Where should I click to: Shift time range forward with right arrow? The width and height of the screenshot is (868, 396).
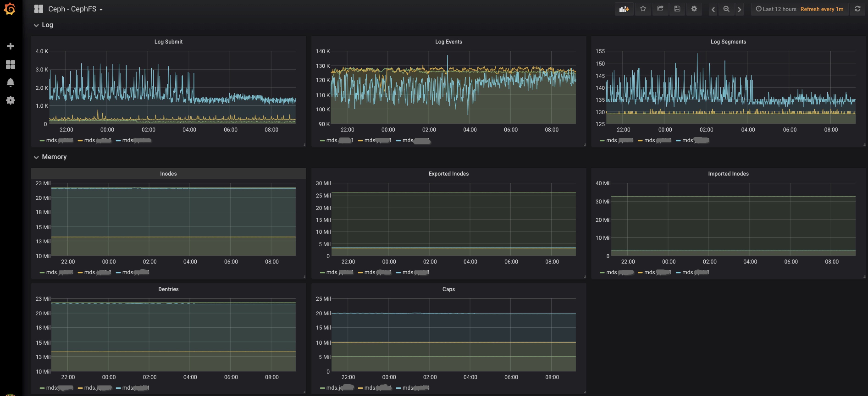coord(739,9)
